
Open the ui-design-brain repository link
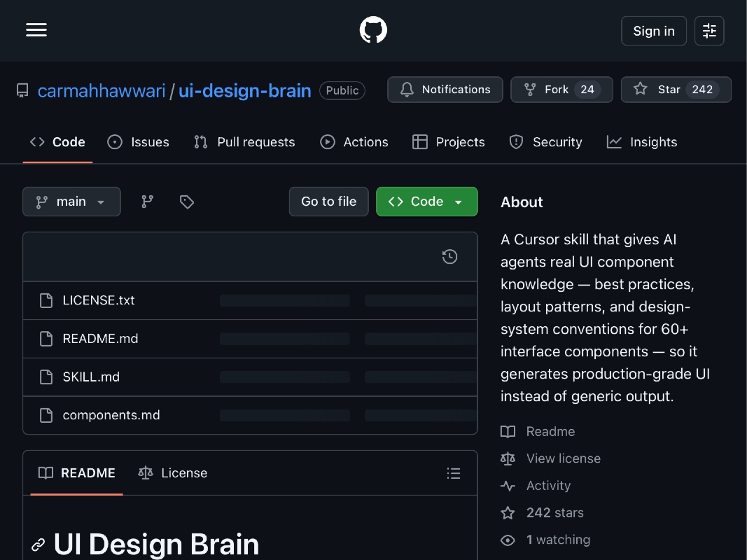click(x=245, y=90)
